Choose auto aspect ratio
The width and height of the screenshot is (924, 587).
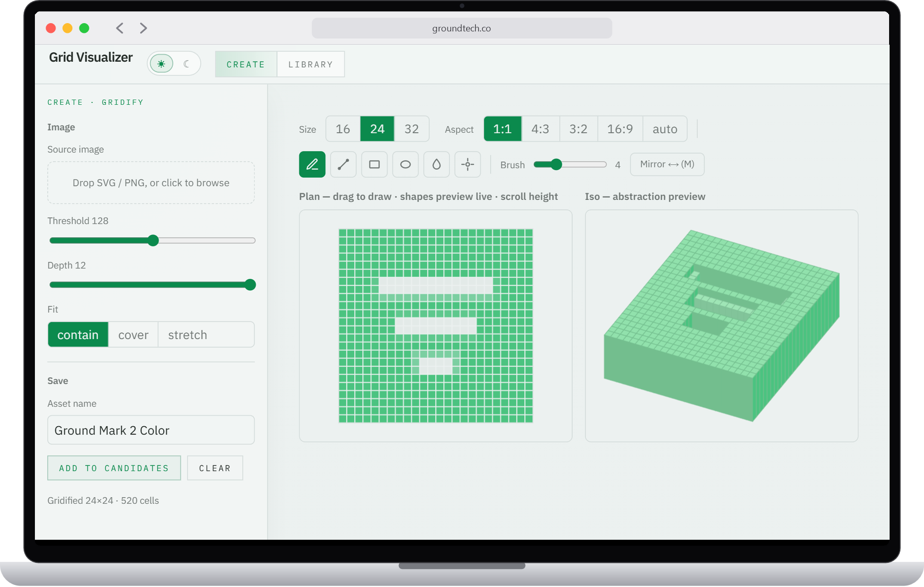(665, 129)
